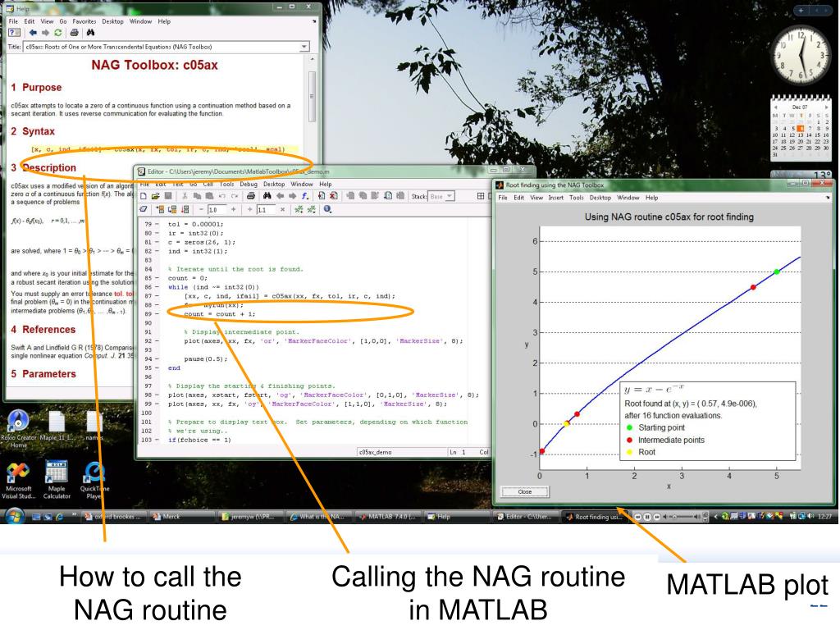
Task: Click the Root finding taskbar button
Action: [594, 517]
